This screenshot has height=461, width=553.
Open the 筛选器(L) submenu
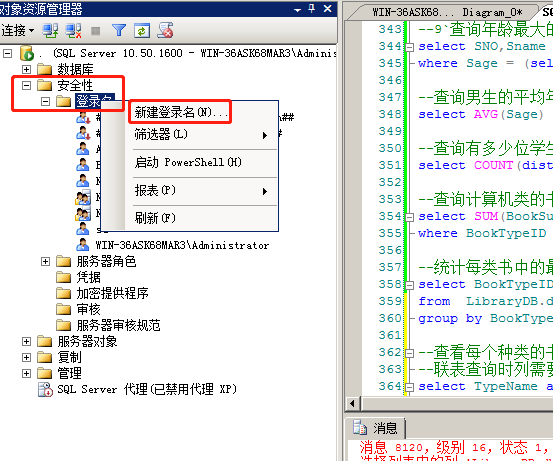point(201,134)
